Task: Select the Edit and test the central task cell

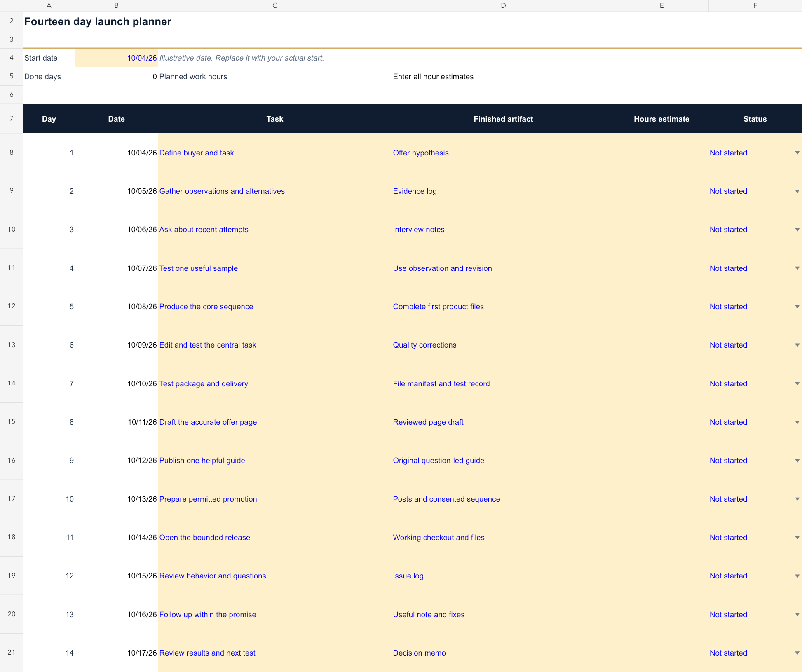Action: [275, 345]
